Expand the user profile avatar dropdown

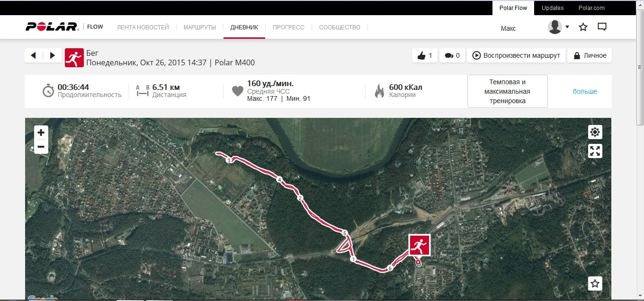point(559,27)
